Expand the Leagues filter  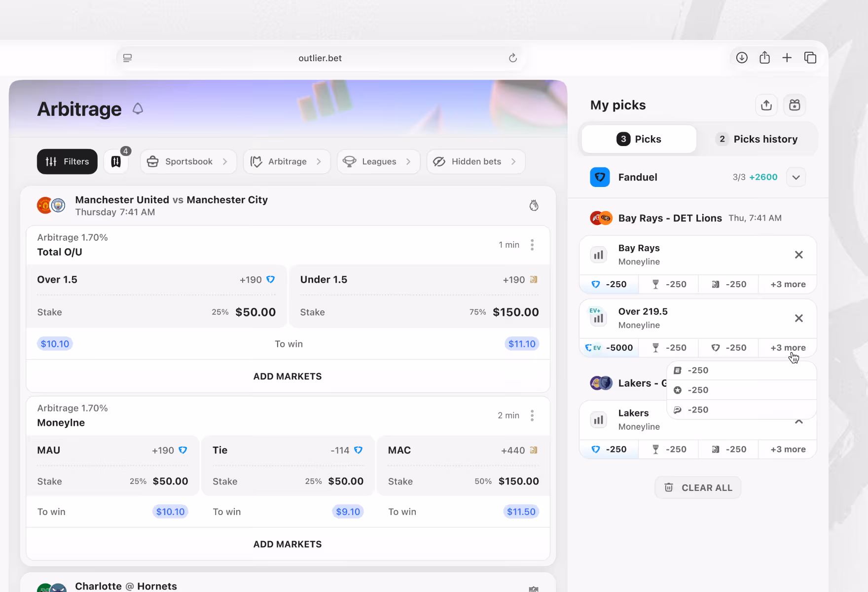pyautogui.click(x=378, y=161)
